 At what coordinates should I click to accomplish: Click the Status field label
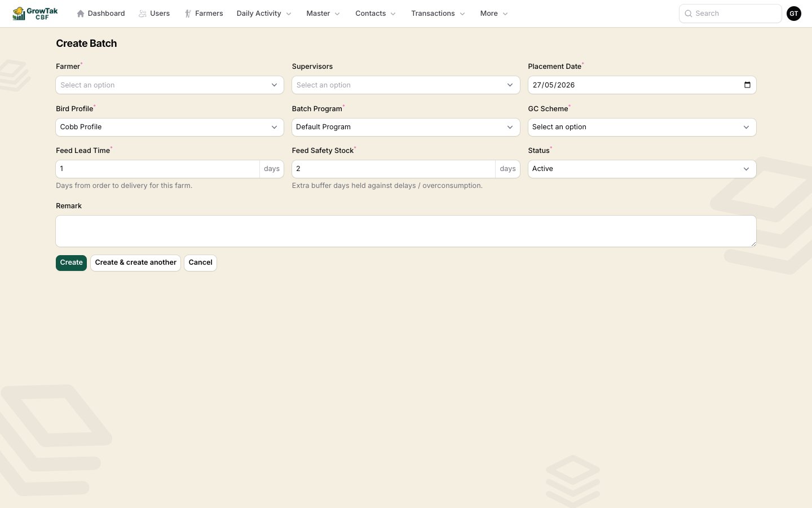coord(539,151)
